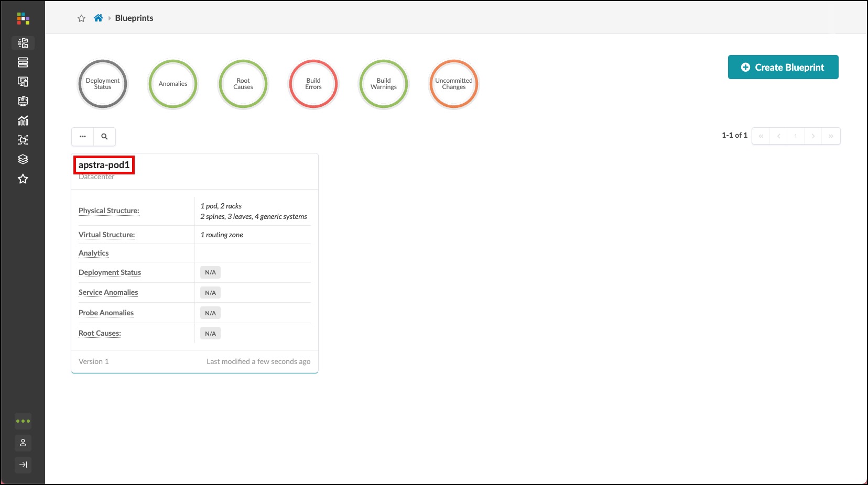Click the home icon in breadcrumb
This screenshot has height=485, width=868.
click(x=98, y=18)
